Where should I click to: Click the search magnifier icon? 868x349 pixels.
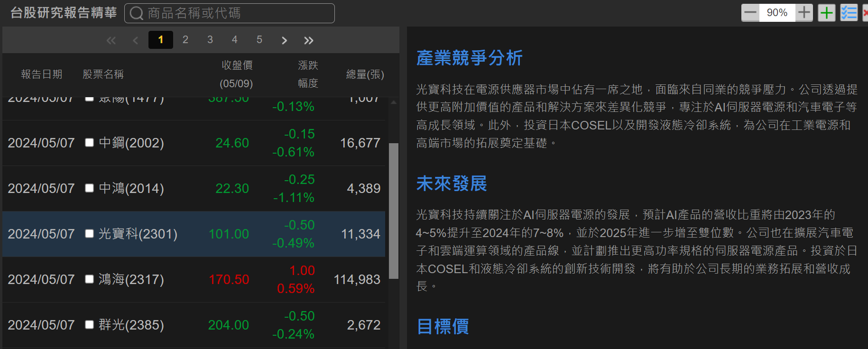click(x=136, y=13)
